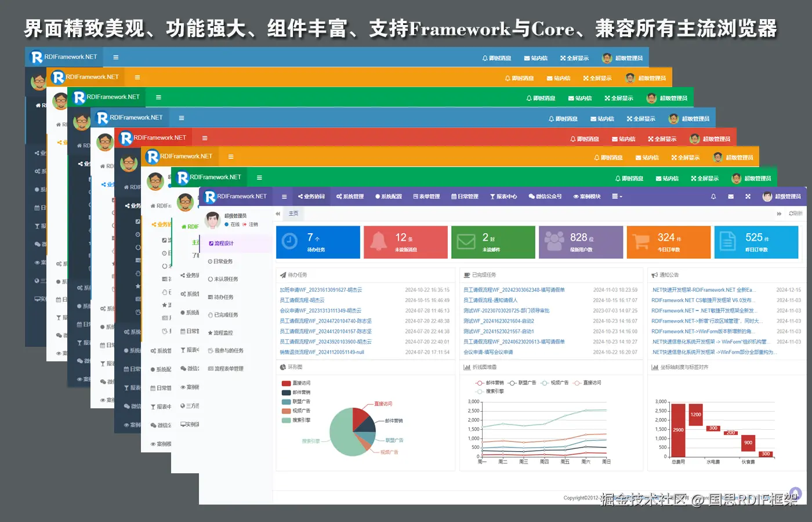Open the 12 未读新消息 red card
The height and width of the screenshot is (522, 812).
[405, 242]
